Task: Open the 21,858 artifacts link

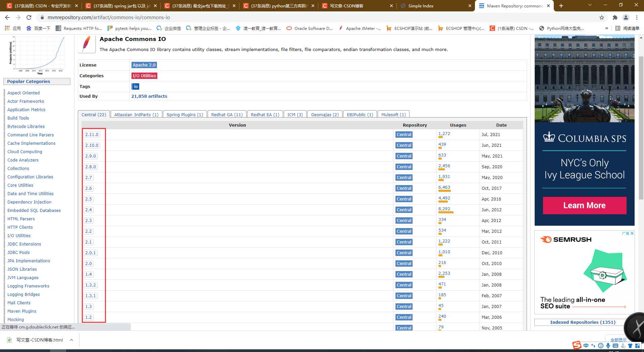Action: pyautogui.click(x=149, y=96)
